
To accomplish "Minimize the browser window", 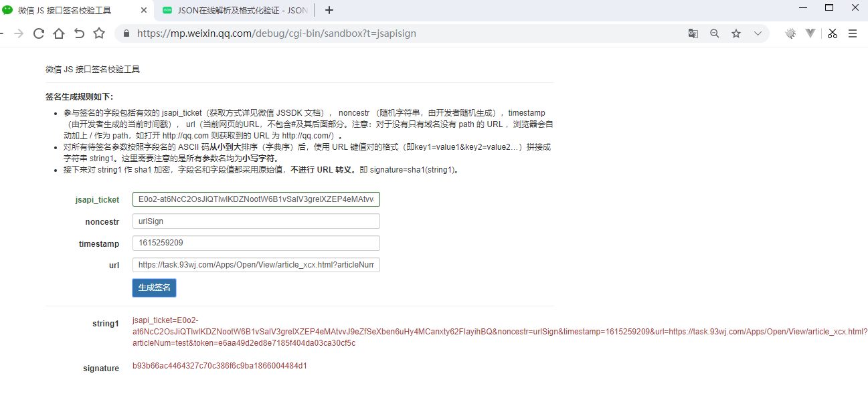I will click(x=803, y=7).
